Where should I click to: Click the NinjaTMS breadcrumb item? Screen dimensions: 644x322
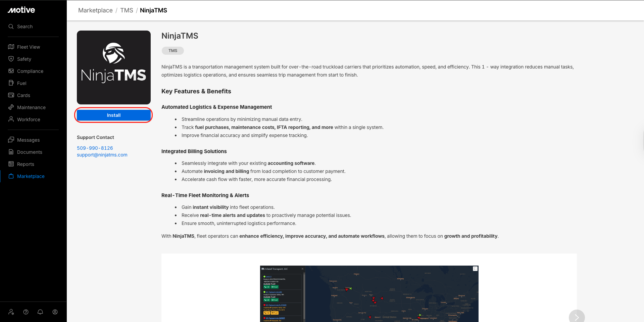click(x=153, y=10)
